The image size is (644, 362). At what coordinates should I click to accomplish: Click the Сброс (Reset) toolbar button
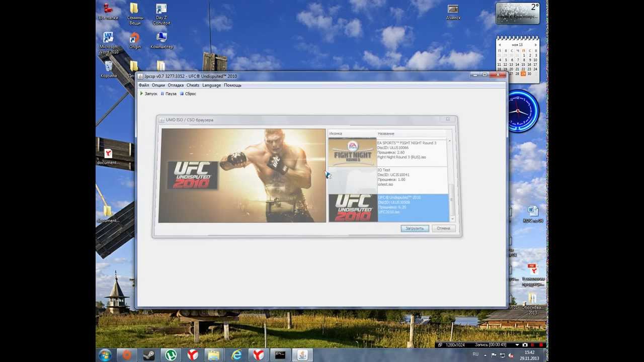click(x=188, y=94)
